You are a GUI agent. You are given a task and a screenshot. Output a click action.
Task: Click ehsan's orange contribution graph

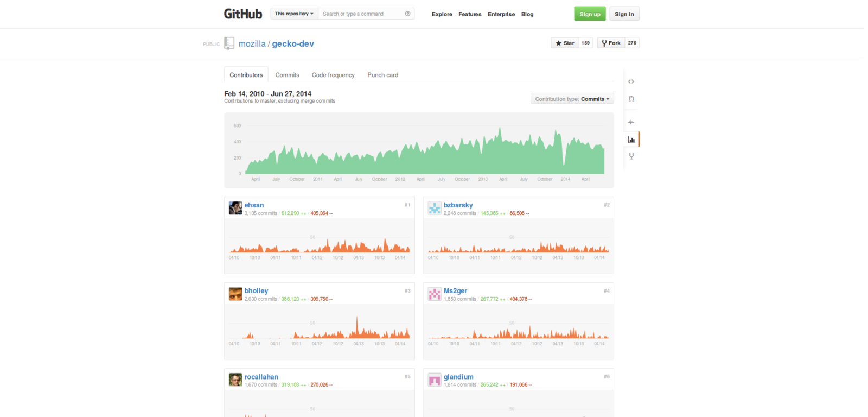[x=319, y=245]
